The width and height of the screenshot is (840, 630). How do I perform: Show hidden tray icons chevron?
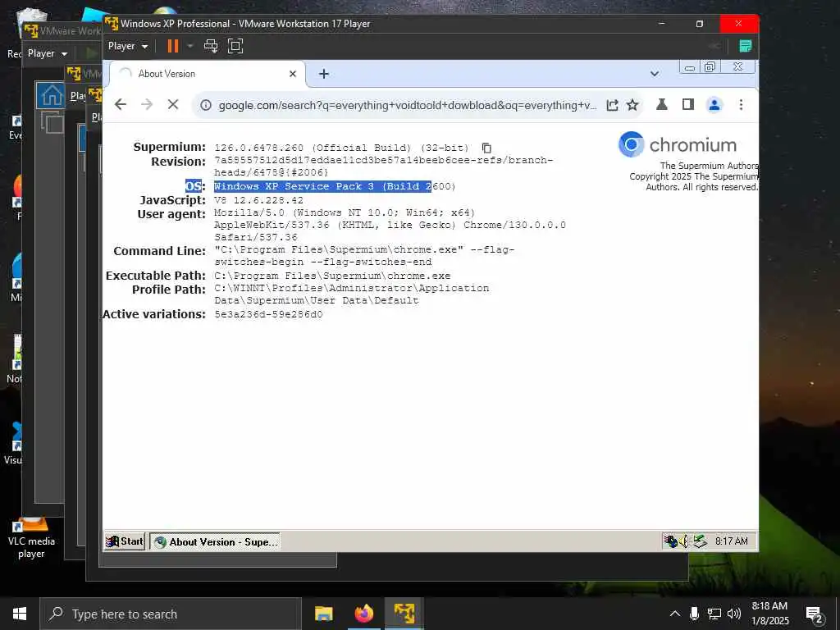click(675, 614)
